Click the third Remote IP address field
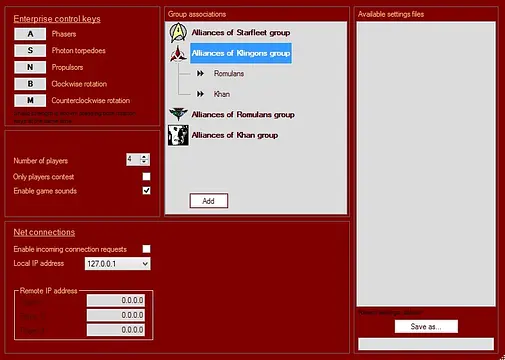Screen dimensions: 505x360 116,330
